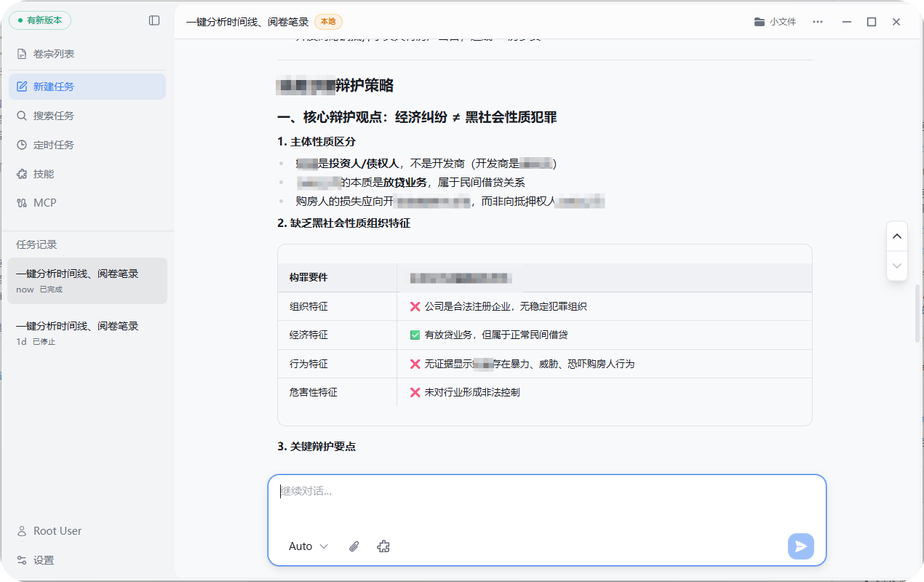Select the completed task record marked now

[x=87, y=281]
